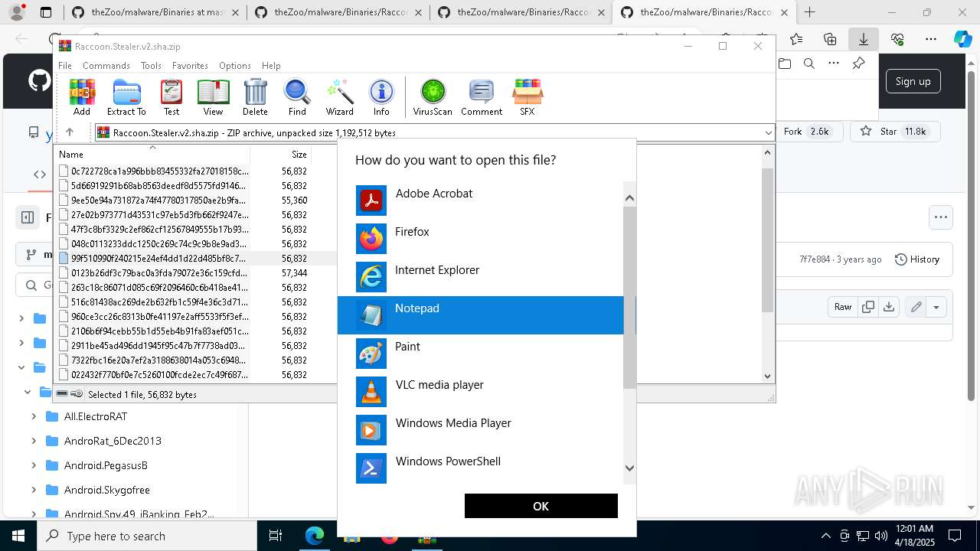
Task: Download raw file icon on GitHub
Action: coord(889,307)
